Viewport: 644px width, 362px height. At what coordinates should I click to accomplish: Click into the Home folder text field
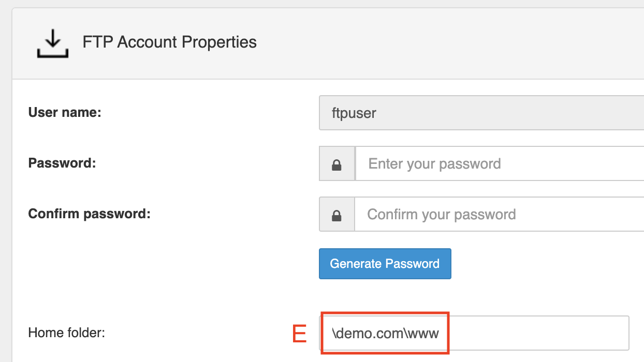(474, 333)
